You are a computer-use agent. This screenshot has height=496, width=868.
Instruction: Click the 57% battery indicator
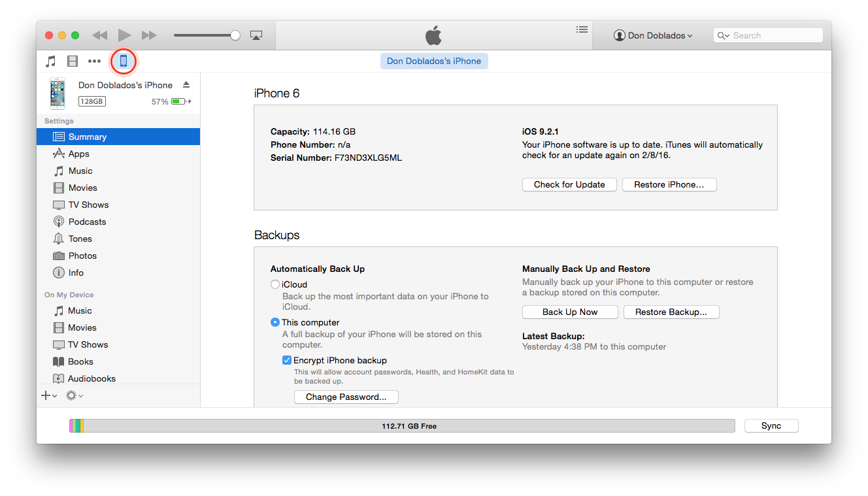(x=172, y=101)
